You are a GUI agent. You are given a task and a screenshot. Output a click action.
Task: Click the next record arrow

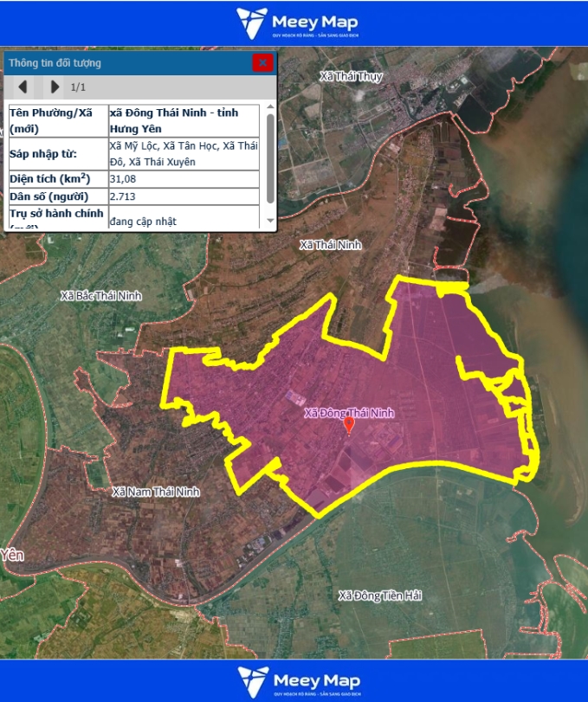click(55, 87)
